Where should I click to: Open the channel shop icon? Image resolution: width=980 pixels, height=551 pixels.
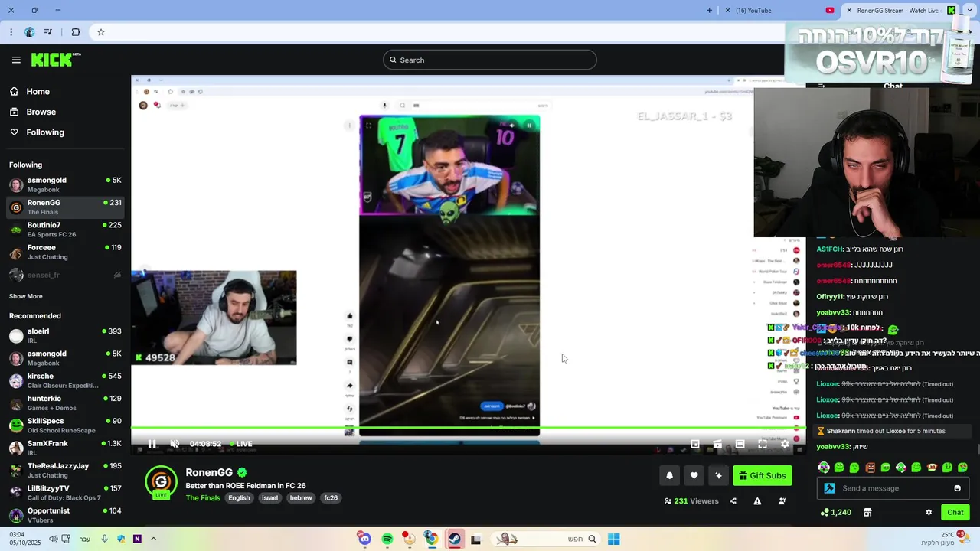pyautogui.click(x=867, y=513)
